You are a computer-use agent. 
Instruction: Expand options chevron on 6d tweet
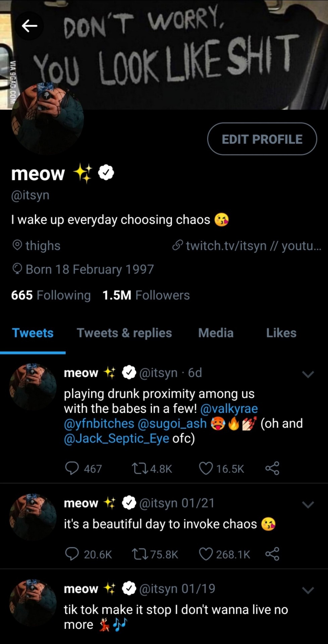coord(308,374)
